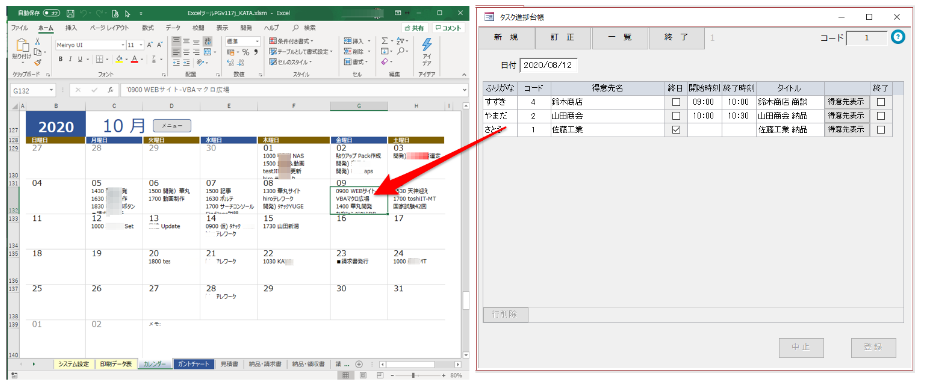The height and width of the screenshot is (387, 926).
Task: Click the 日付 date input field
Action: [x=549, y=65]
